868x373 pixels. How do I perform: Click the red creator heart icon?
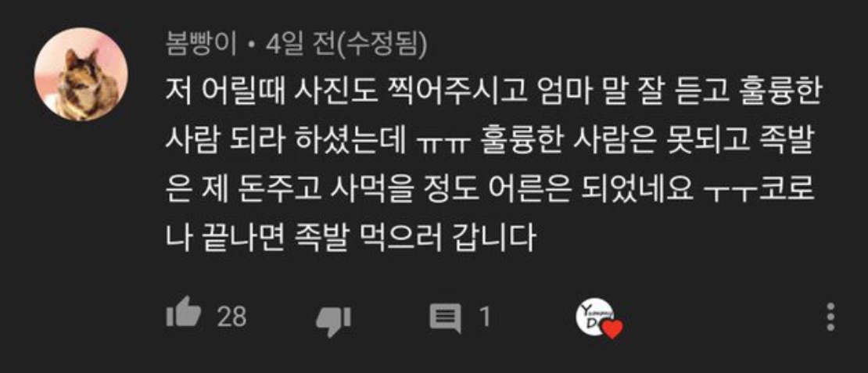(x=612, y=331)
